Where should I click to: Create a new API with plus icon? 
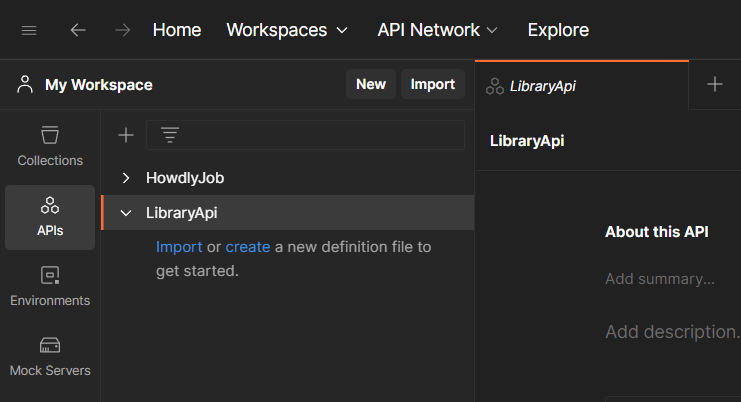coord(126,135)
